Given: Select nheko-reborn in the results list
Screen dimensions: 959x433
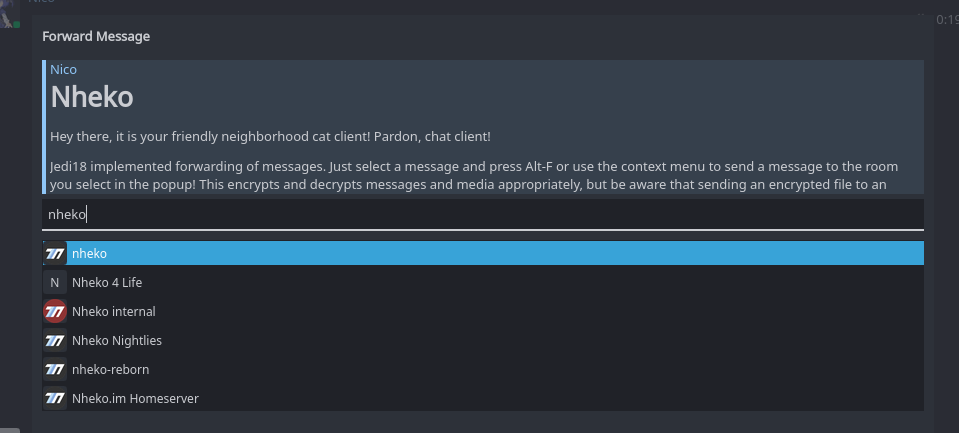Looking at the screenshot, I should [110, 370].
